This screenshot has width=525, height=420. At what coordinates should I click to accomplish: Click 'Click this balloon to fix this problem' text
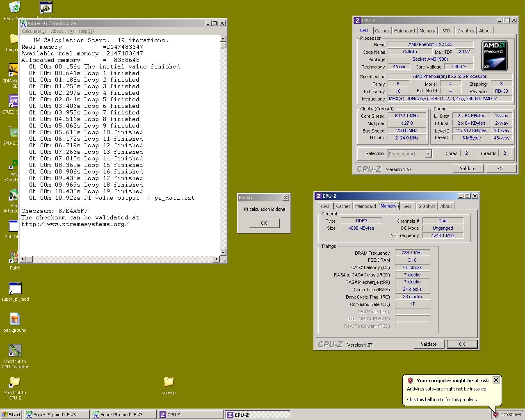(442, 399)
